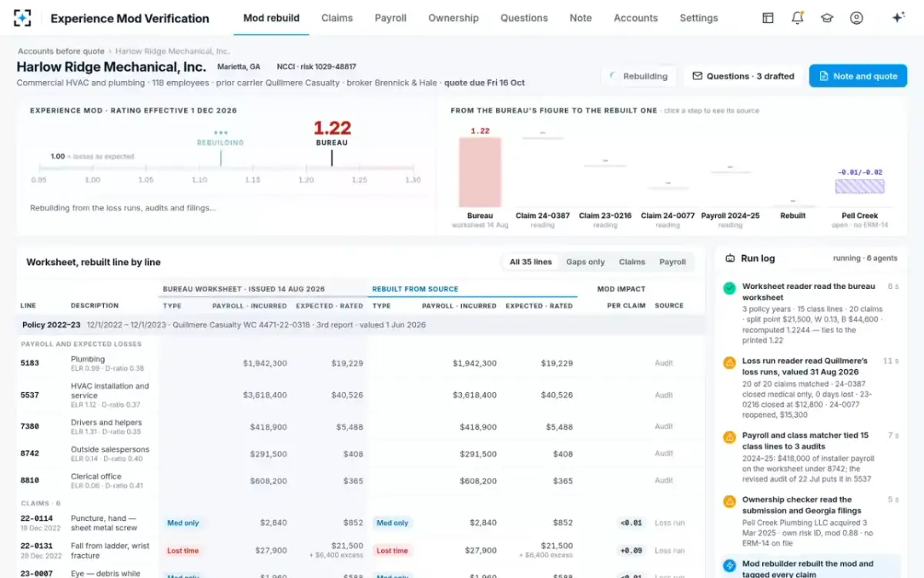This screenshot has width=924, height=578.
Task: Click the spinner icon beside Rebuilding
Action: tap(613, 76)
